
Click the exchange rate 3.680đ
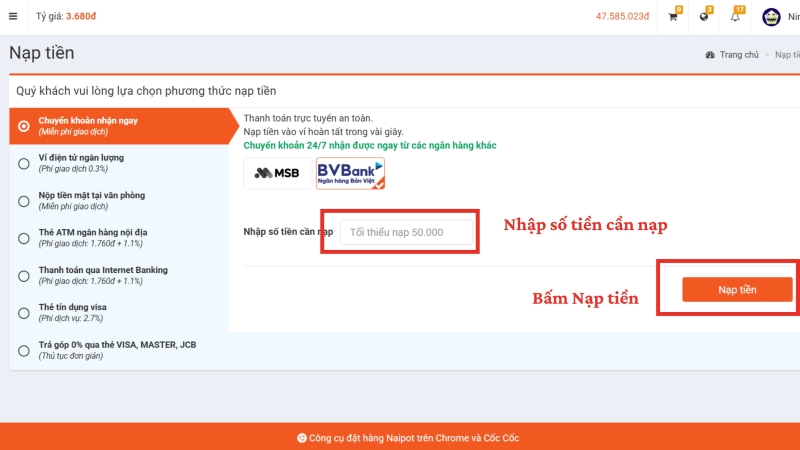(81, 16)
